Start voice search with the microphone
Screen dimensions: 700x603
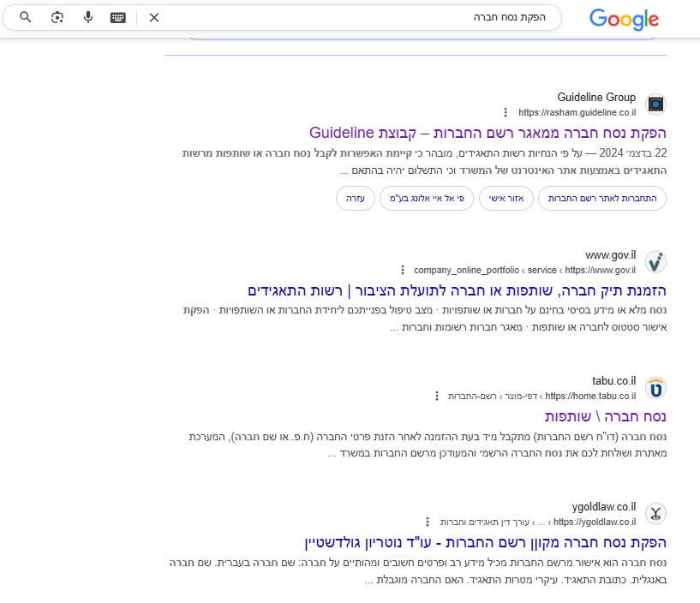click(88, 17)
